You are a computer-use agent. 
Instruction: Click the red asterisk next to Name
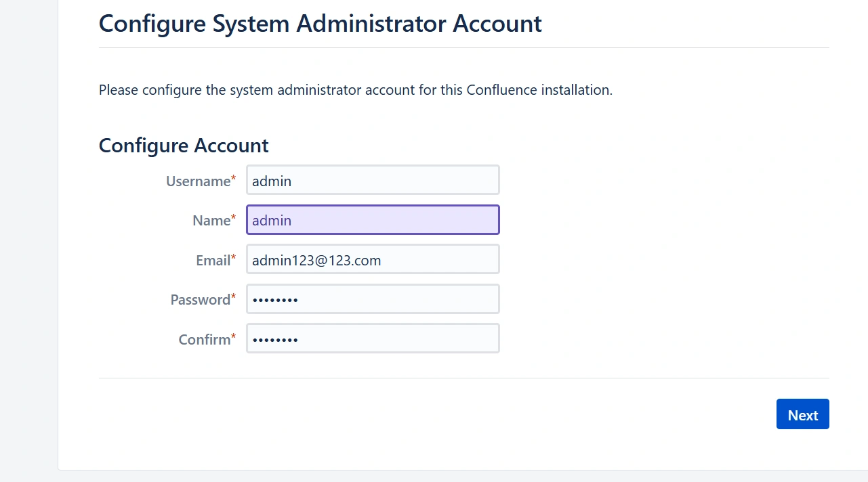(x=234, y=218)
